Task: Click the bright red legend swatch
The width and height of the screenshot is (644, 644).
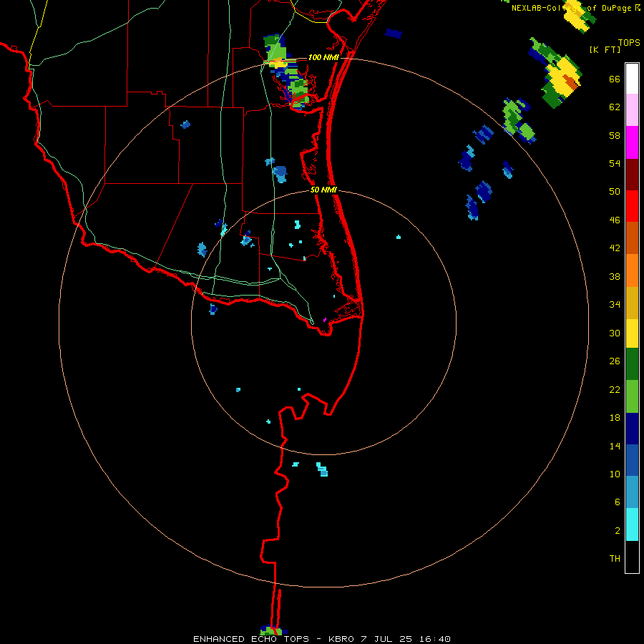Action: click(x=632, y=206)
